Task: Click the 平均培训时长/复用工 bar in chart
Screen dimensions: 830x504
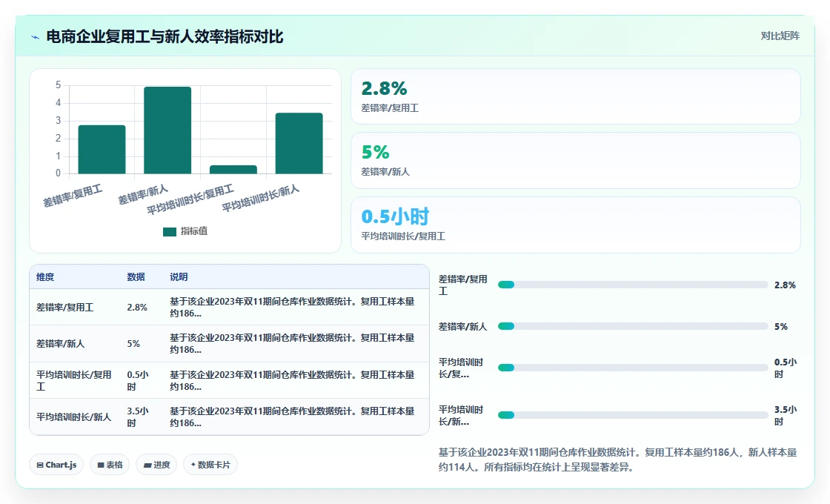Action: coord(233,170)
